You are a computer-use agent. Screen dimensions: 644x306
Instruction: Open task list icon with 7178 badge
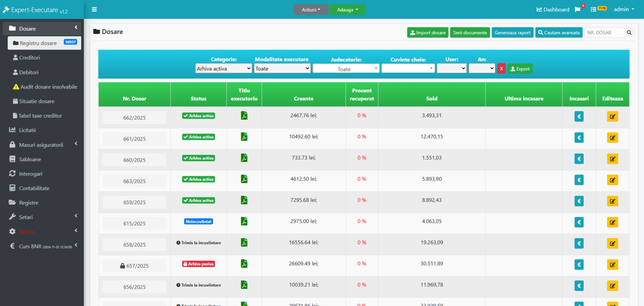pos(594,9)
